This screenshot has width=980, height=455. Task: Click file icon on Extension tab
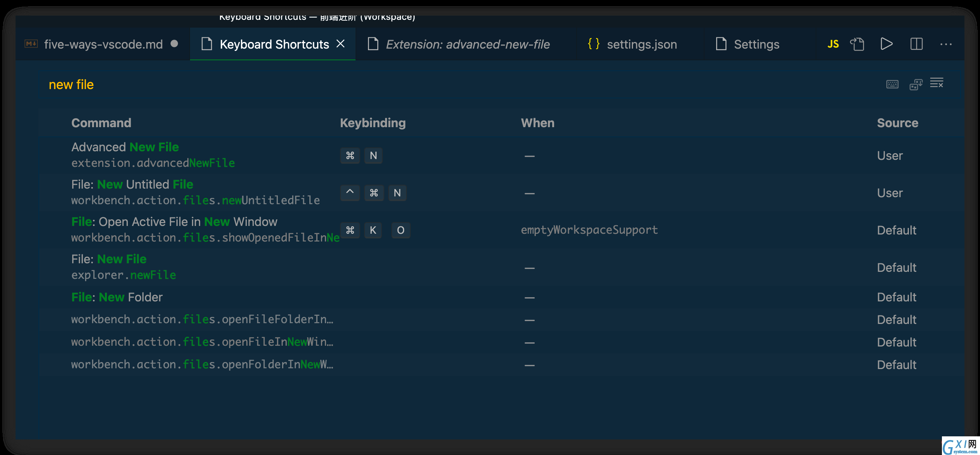[x=373, y=44]
